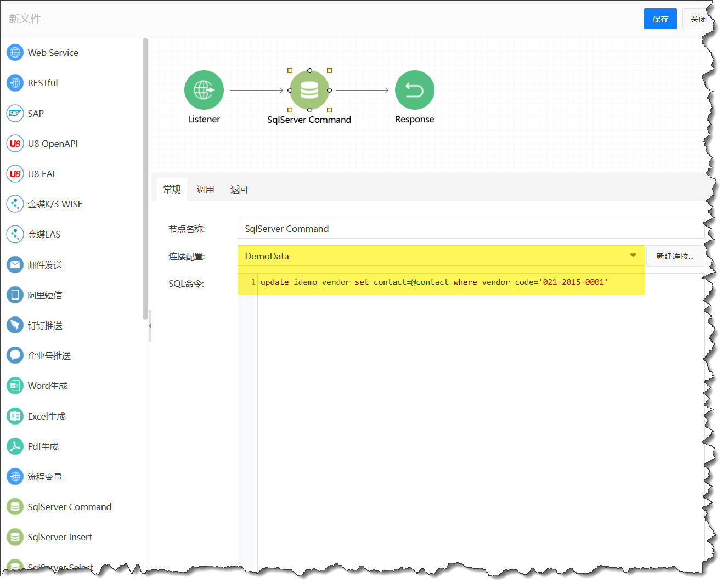Select the SqlServer Command node on canvas
The height and width of the screenshot is (588, 728).
click(x=309, y=90)
